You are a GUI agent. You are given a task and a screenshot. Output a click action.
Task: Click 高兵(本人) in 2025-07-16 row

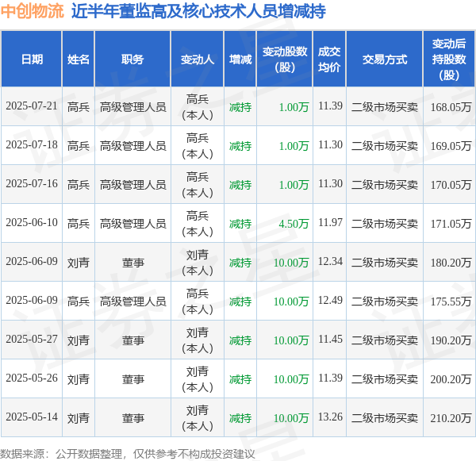coord(198,185)
